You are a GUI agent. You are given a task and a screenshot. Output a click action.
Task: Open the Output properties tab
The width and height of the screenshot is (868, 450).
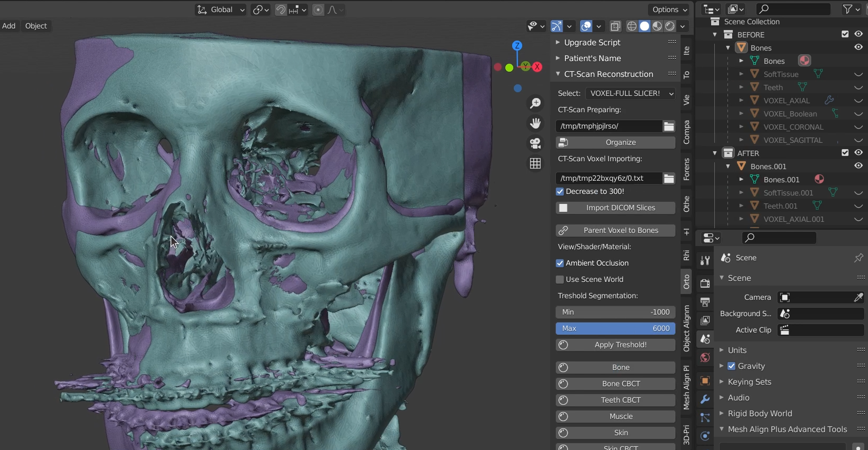click(705, 302)
